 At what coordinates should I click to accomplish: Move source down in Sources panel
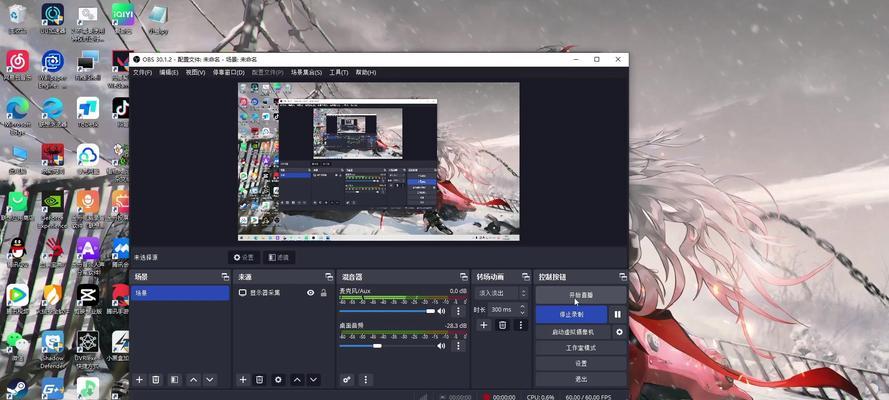[x=314, y=380]
